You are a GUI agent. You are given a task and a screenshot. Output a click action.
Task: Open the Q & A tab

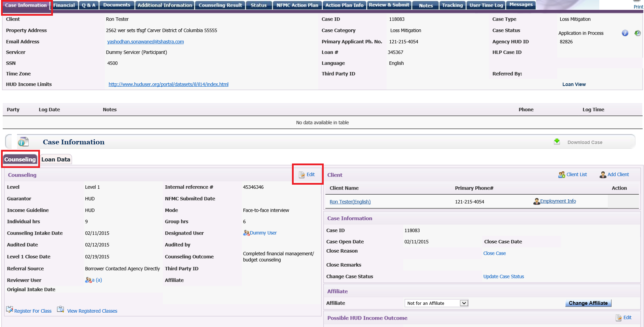89,5
